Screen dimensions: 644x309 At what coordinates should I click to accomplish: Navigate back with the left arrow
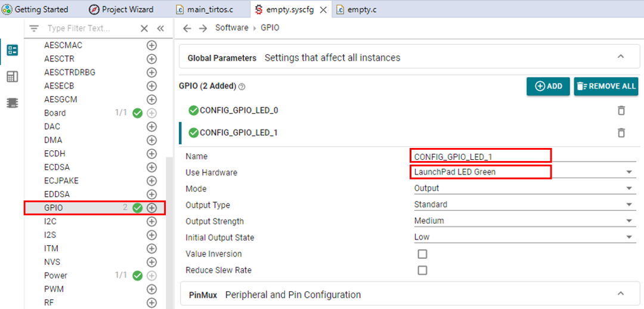[187, 28]
